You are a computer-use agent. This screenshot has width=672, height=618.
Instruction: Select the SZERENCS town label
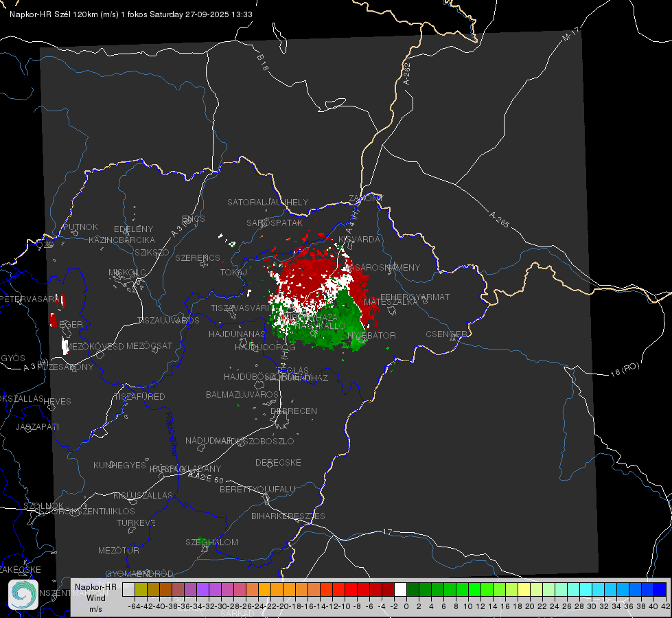tap(198, 257)
